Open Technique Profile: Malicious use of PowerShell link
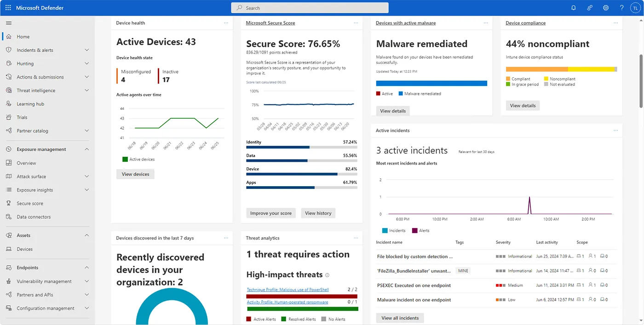Viewport: 644px width, 325px height. click(x=288, y=290)
